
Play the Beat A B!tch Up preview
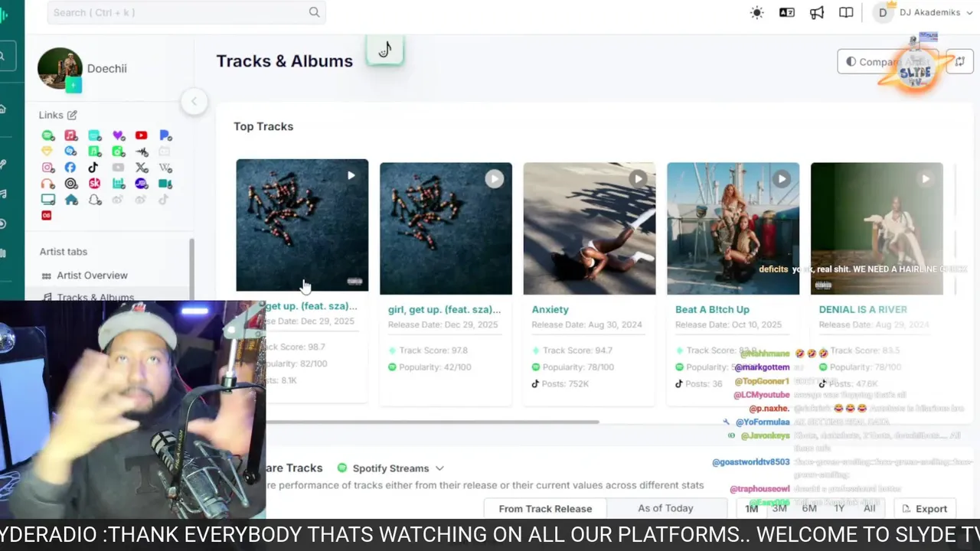point(781,179)
